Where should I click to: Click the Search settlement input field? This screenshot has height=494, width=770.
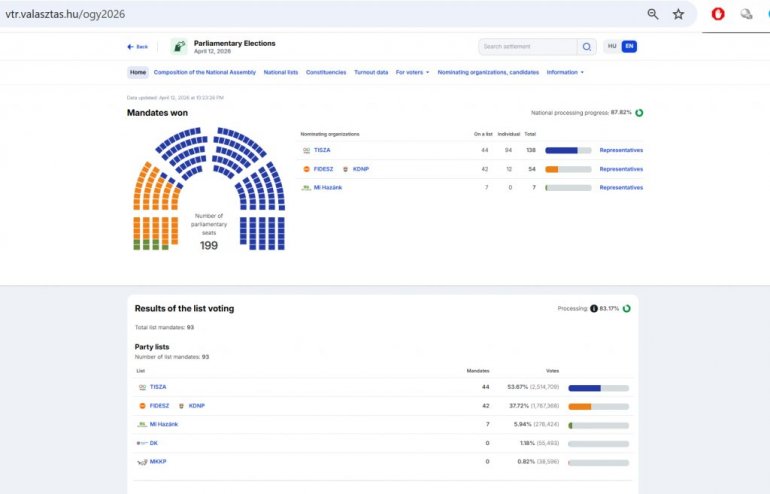pyautogui.click(x=527, y=47)
